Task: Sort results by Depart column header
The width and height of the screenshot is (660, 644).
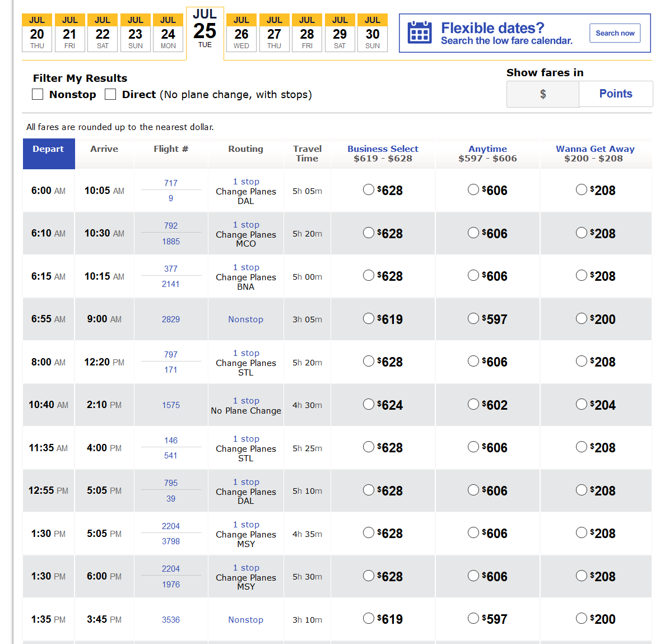Action: click(x=48, y=149)
